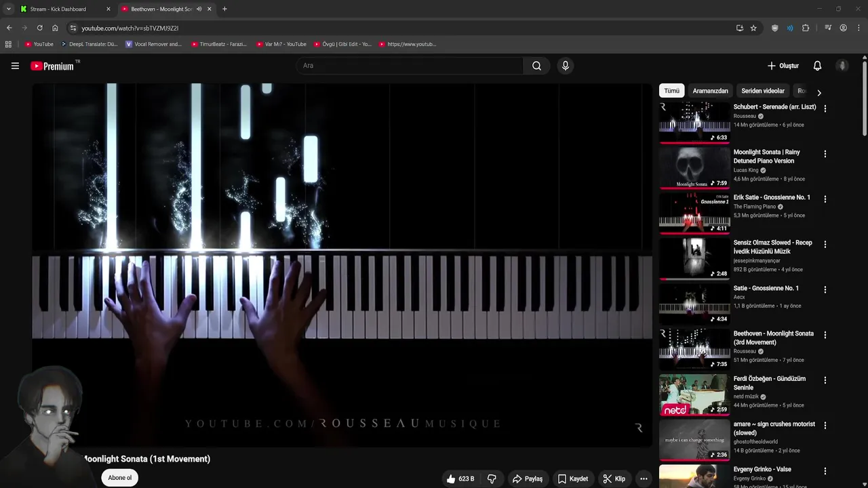Select the Tümü filter chip
This screenshot has width=868, height=488.
tap(671, 91)
